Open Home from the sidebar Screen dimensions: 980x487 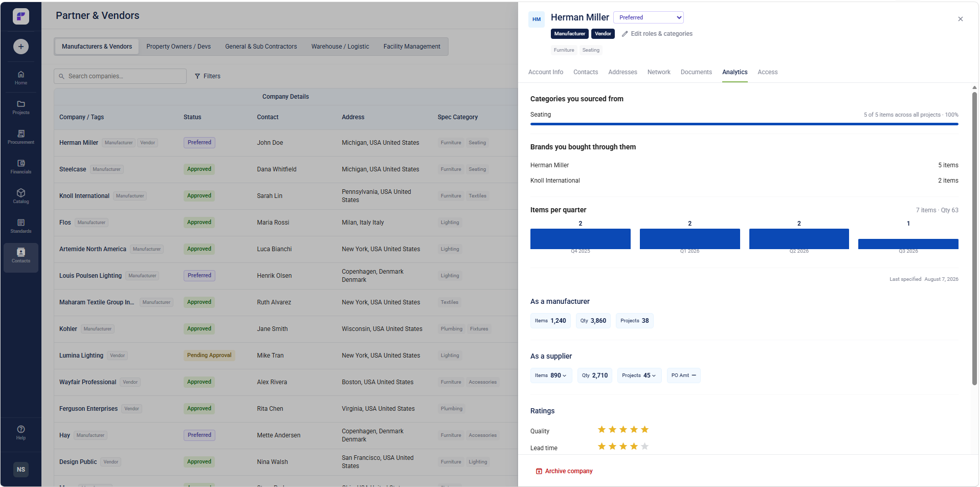point(21,78)
